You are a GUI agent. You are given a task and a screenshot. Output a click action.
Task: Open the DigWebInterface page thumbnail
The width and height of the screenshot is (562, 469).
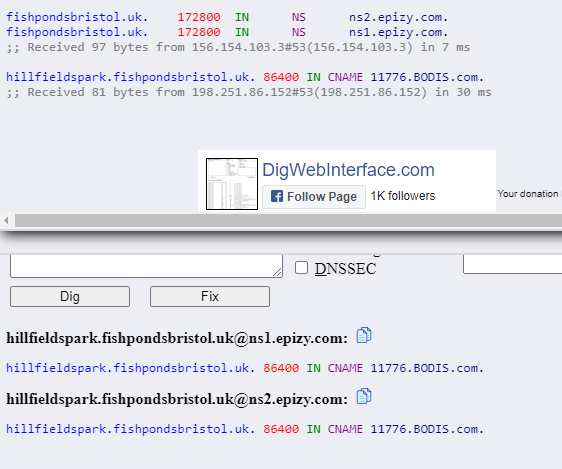pyautogui.click(x=232, y=184)
